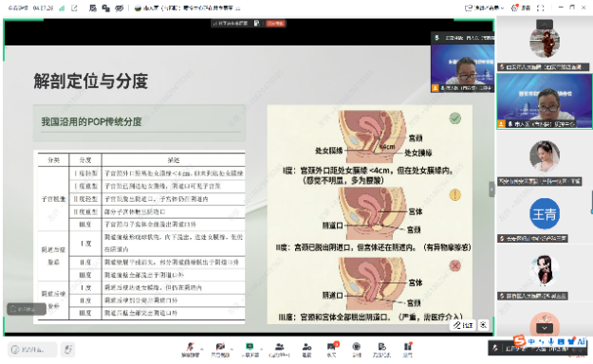Click the first of three title bar status icons

point(93,8)
